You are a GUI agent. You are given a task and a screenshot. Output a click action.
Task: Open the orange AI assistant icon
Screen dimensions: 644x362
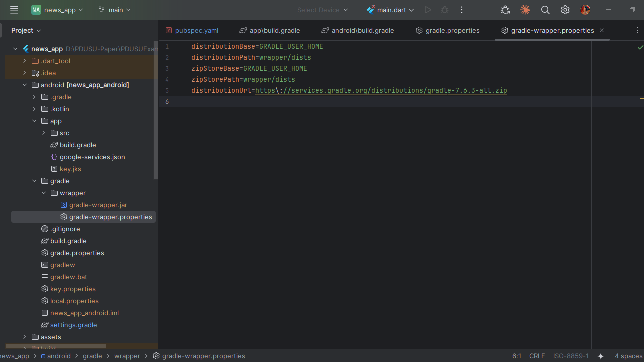525,10
